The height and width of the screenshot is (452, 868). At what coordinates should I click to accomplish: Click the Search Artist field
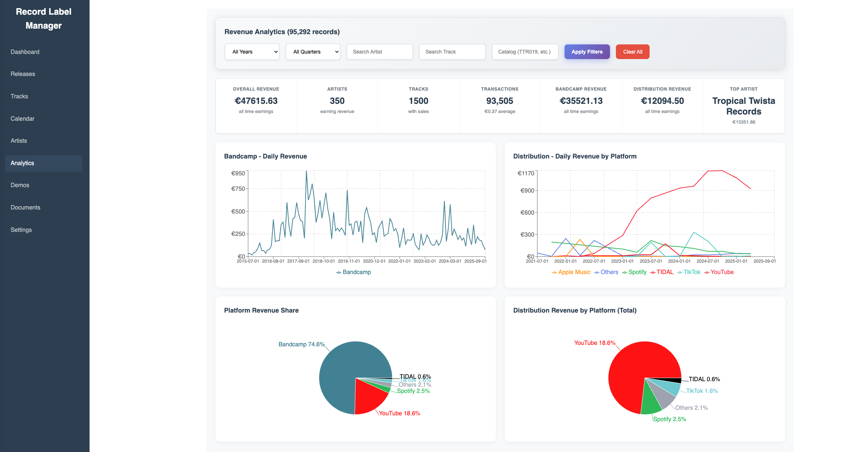click(x=379, y=52)
